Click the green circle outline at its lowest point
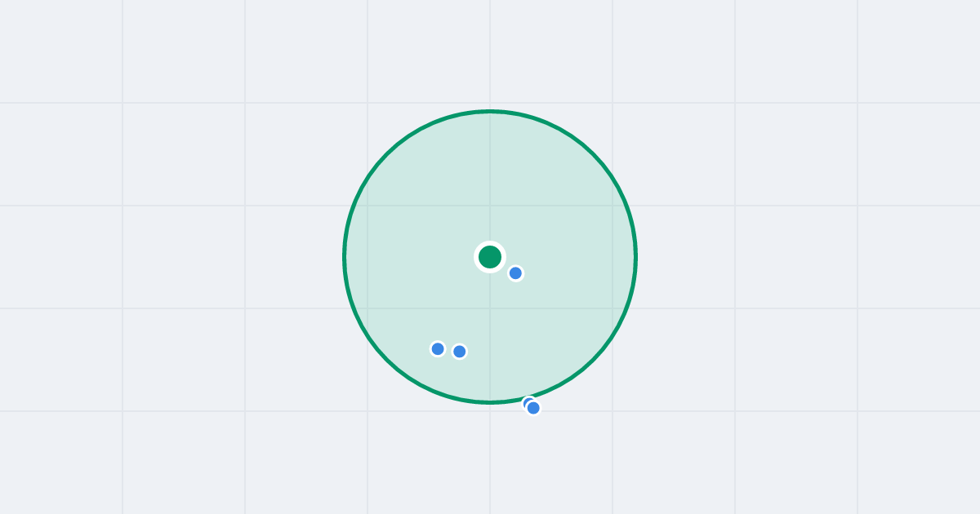The image size is (980, 514). pos(490,402)
